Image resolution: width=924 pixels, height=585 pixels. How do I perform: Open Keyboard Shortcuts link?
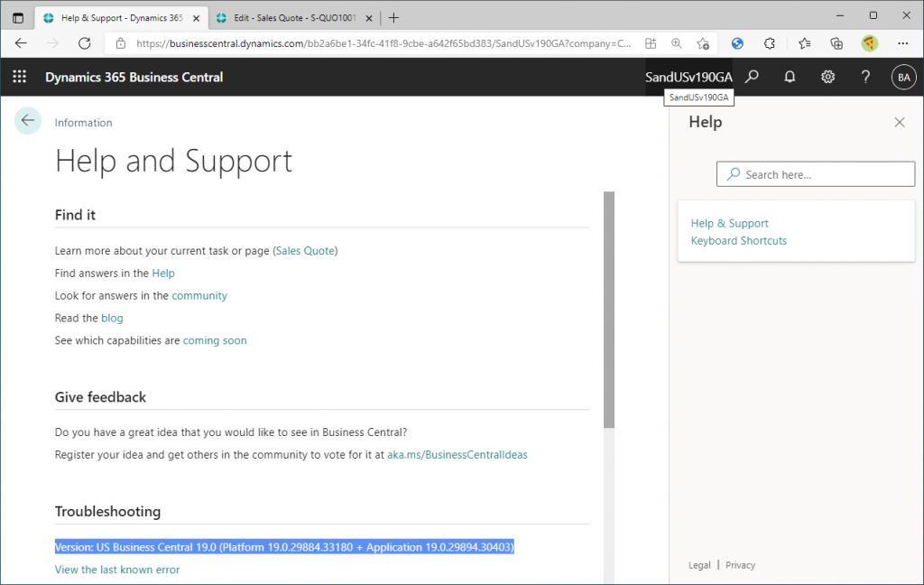[739, 241]
